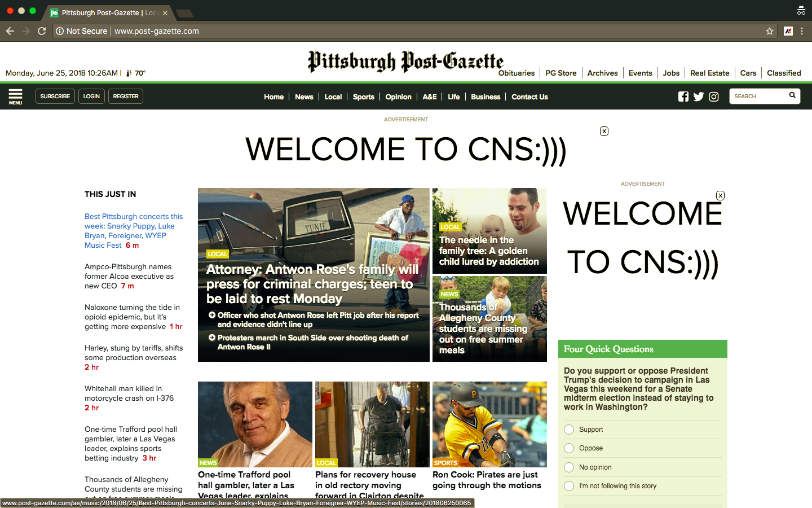This screenshot has width=812, height=508.
Task: Open the Jobs link
Action: coord(671,73)
